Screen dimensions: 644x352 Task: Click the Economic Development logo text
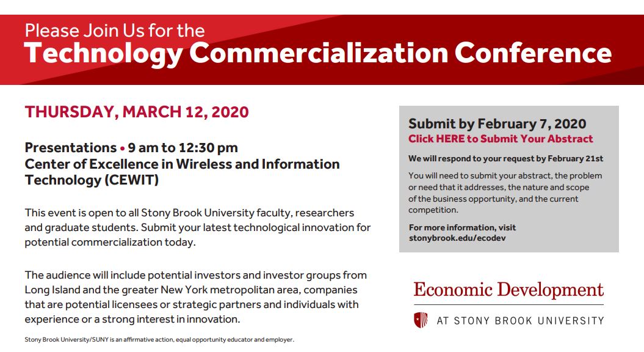[x=508, y=290]
